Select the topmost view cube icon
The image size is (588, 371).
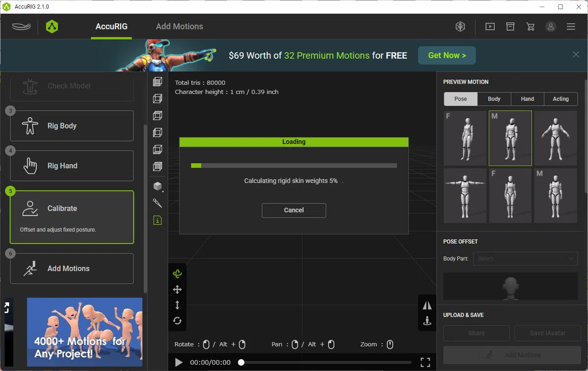coord(157,82)
